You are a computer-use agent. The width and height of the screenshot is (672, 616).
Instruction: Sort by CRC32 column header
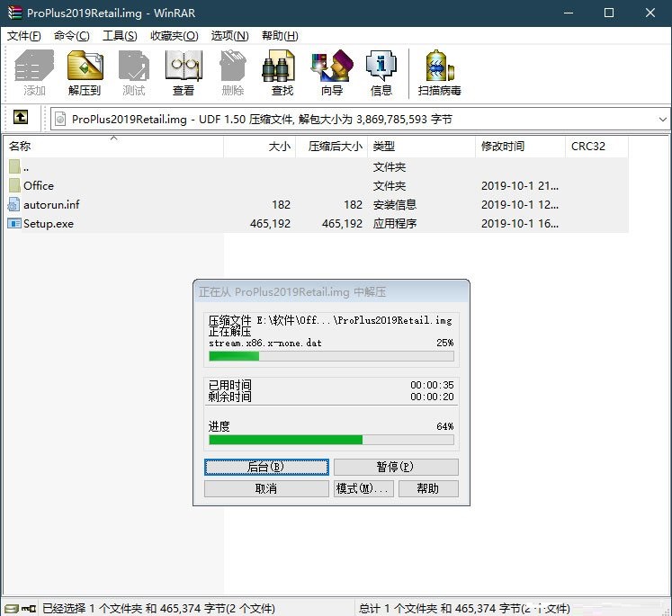[x=597, y=147]
